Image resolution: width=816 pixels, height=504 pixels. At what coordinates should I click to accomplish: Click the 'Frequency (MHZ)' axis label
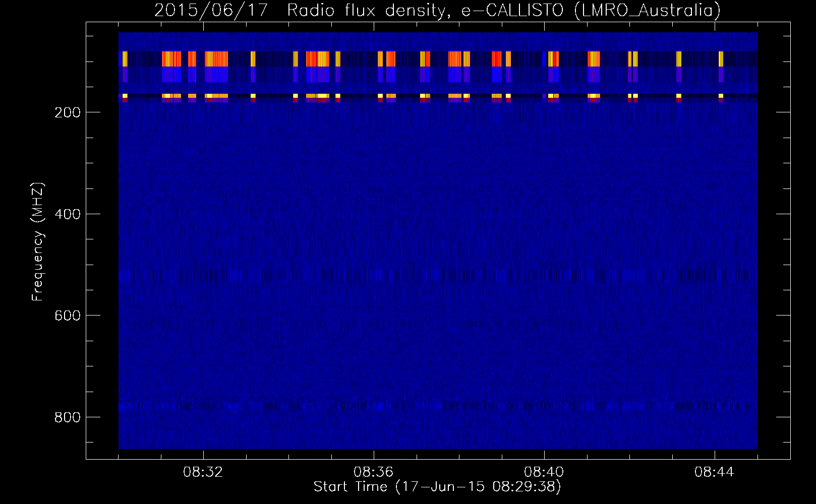click(38, 241)
